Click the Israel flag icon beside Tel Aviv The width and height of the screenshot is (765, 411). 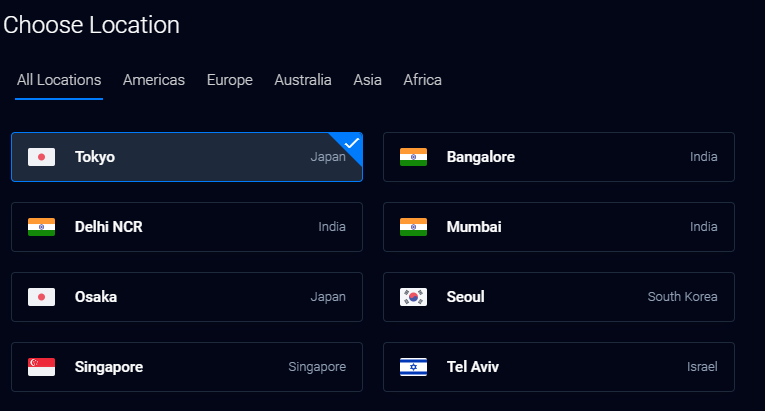click(x=413, y=367)
